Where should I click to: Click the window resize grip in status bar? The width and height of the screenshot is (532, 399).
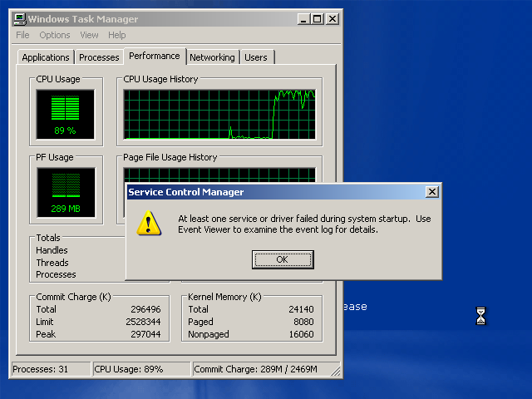(336, 372)
